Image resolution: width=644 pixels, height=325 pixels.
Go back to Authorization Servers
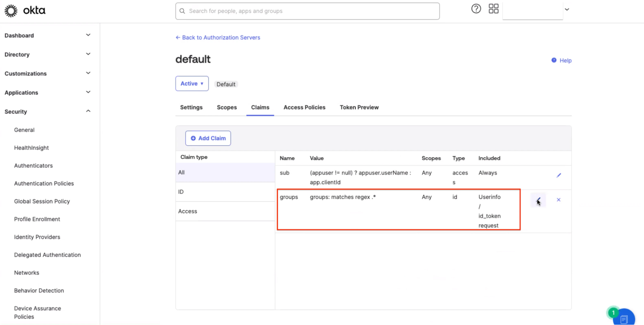218,37
